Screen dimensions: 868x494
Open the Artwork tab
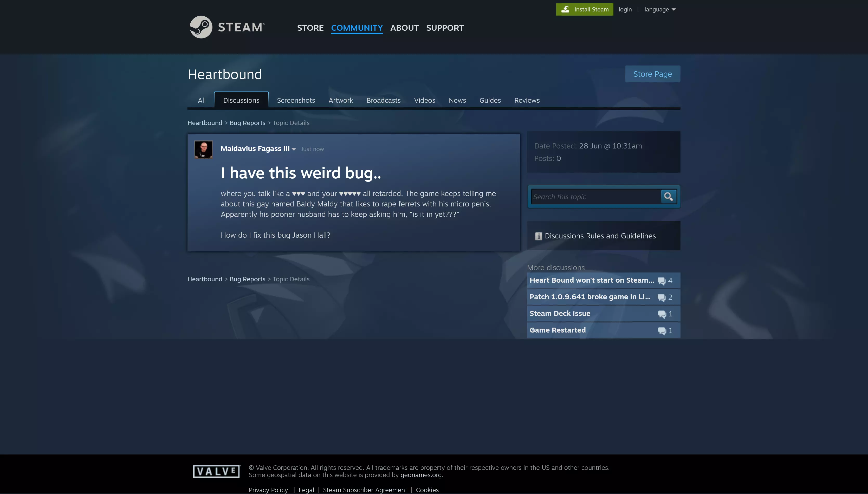point(341,100)
